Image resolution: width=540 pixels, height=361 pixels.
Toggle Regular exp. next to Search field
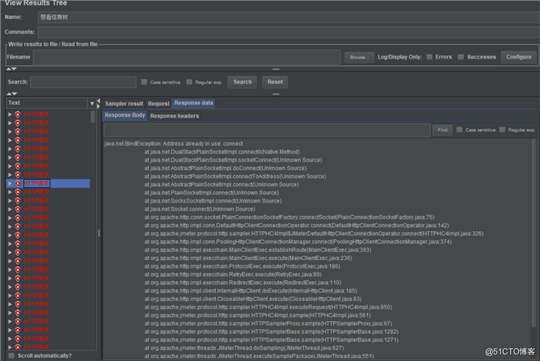point(189,82)
